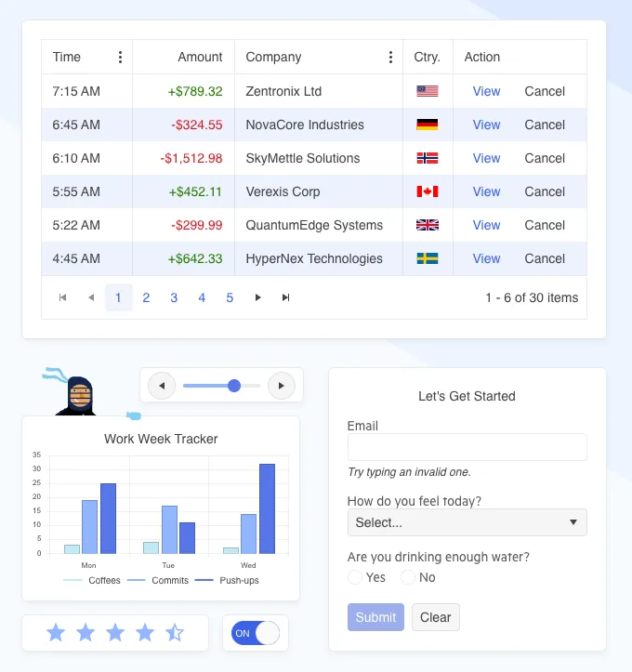632x672 pixels.
Task: Turn off the ON switch
Action: [256, 633]
